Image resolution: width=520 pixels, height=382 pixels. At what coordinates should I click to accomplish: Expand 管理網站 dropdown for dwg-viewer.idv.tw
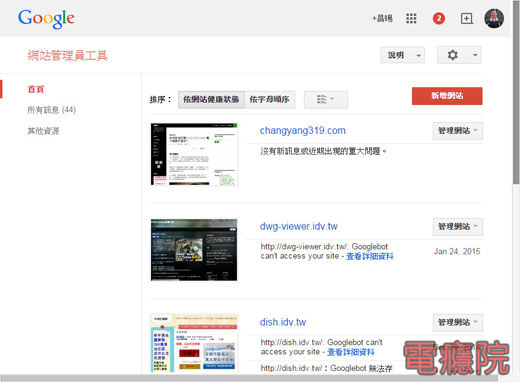[458, 227]
